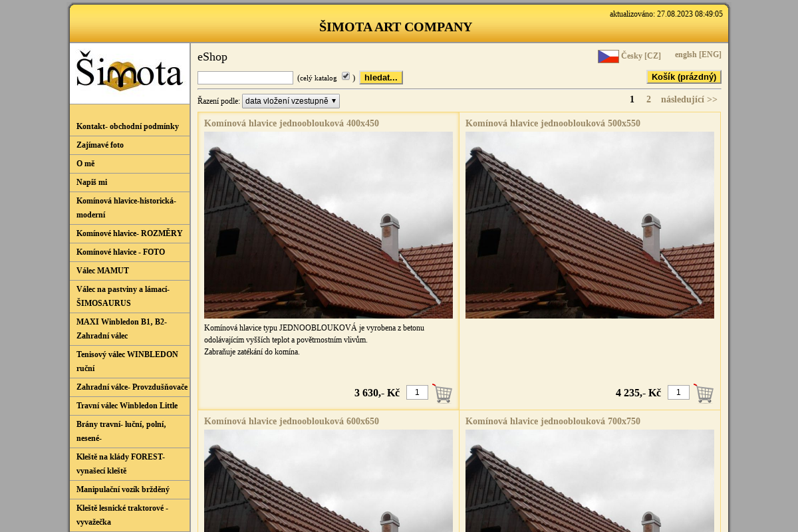Open 'MAXI Winbledon B1, B2- Zahradní válec' item
This screenshot has height=532, width=798.
tap(130, 329)
